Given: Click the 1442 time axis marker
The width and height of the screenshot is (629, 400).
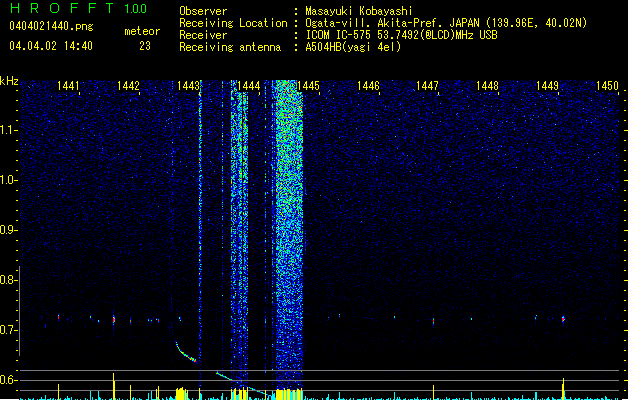Looking at the screenshot, I should pos(128,85).
